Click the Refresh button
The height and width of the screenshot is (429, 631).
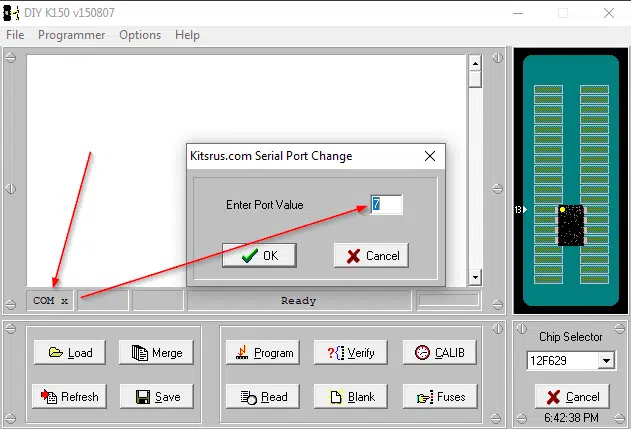pos(69,396)
